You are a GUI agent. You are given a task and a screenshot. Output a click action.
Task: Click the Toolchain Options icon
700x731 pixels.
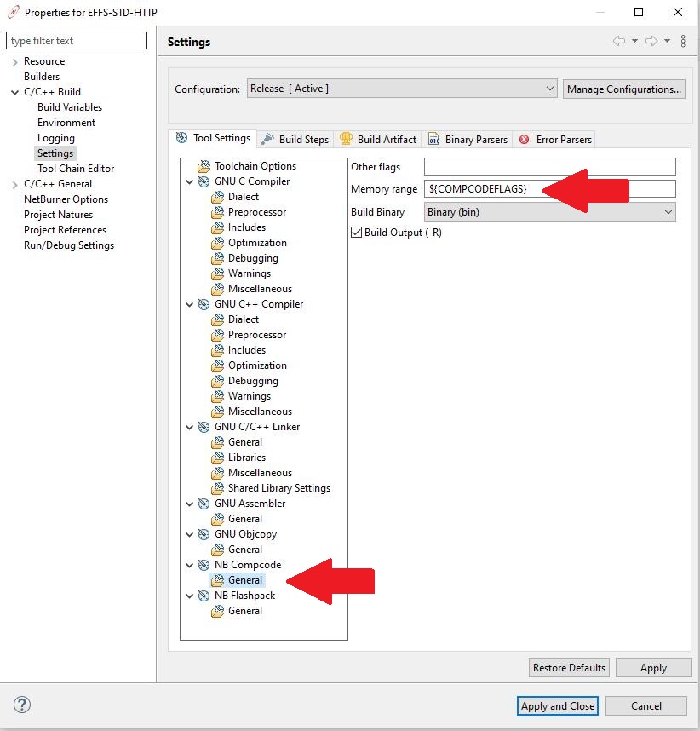tap(204, 166)
